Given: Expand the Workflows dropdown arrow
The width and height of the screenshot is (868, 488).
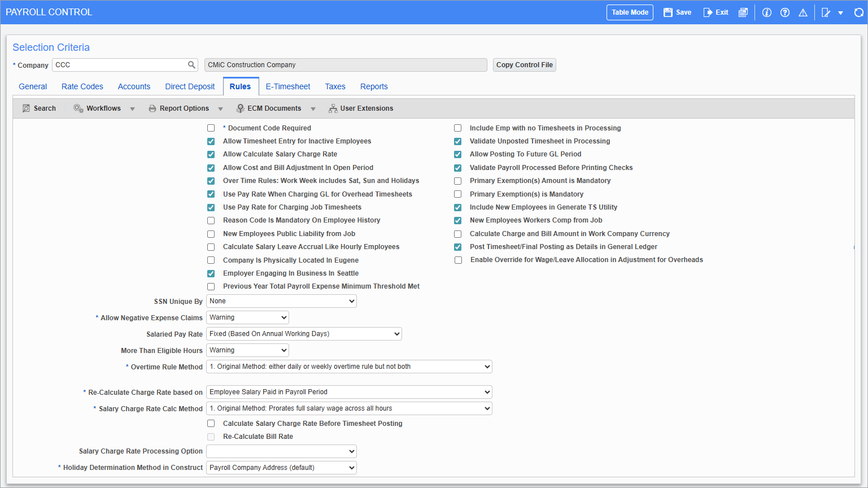Looking at the screenshot, I should coord(132,108).
